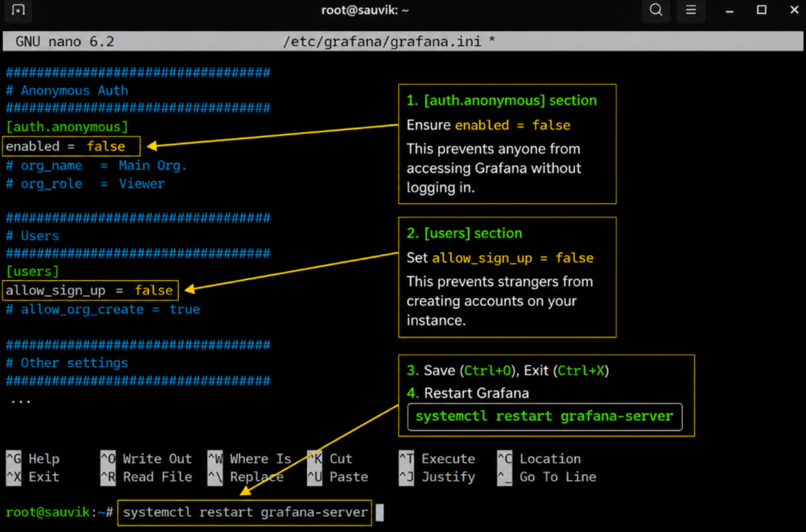Click the '# Users' comment line
The height and width of the screenshot is (532, 806).
[32, 236]
